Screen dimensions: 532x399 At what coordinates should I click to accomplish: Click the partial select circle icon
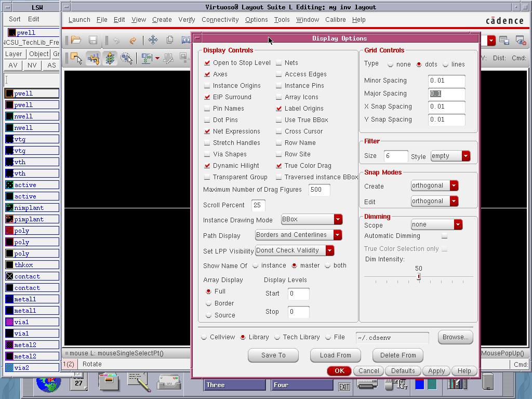click(127, 58)
